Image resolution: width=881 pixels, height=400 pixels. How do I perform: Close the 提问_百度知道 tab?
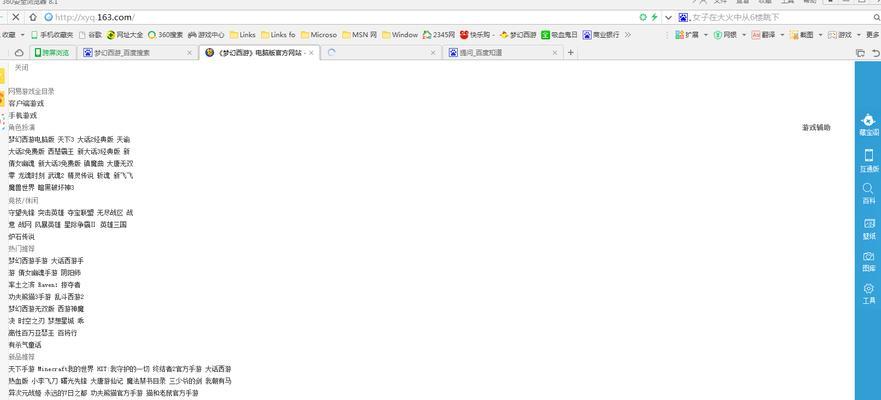click(x=555, y=53)
